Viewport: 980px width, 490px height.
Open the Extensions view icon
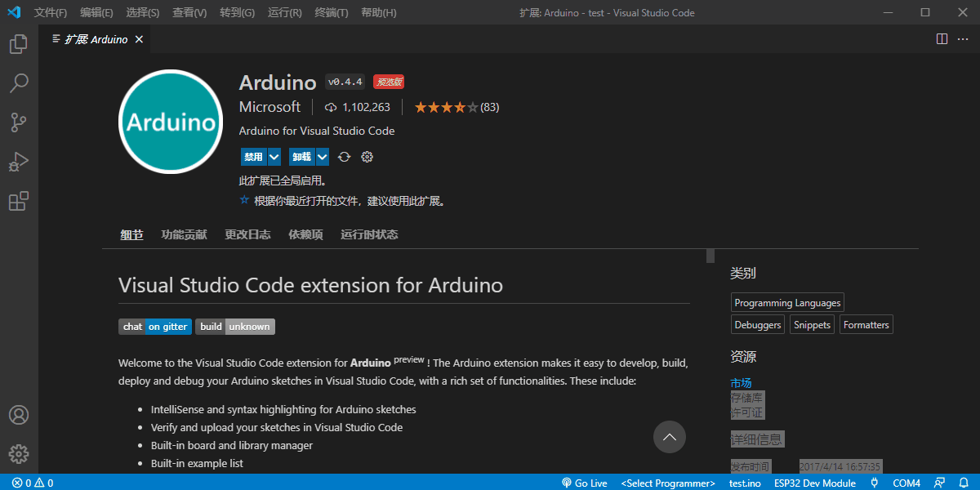click(19, 201)
